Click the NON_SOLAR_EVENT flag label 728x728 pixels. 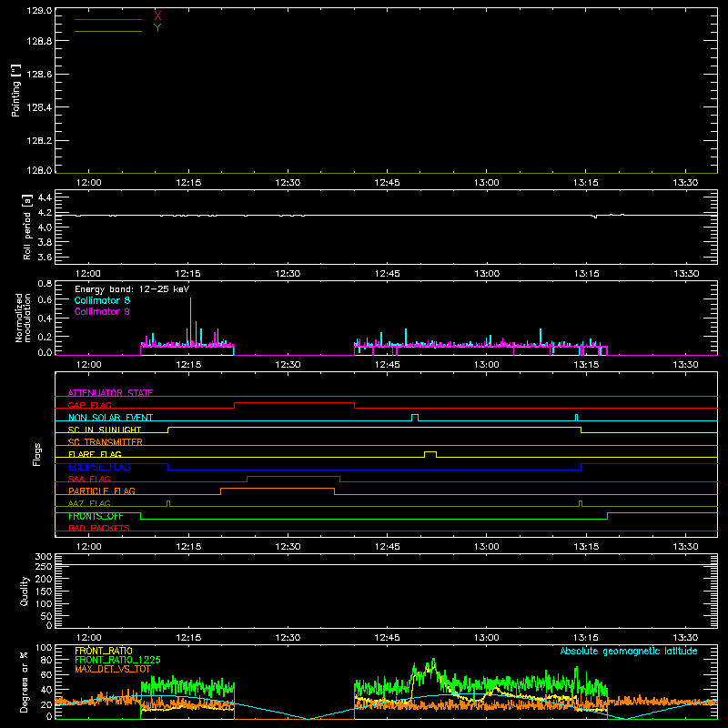(110, 418)
